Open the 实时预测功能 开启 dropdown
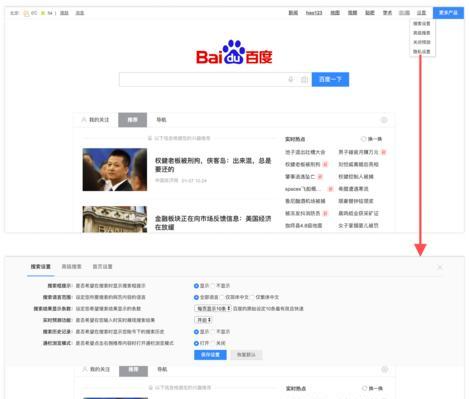This screenshot has height=399, width=469. coord(203,320)
